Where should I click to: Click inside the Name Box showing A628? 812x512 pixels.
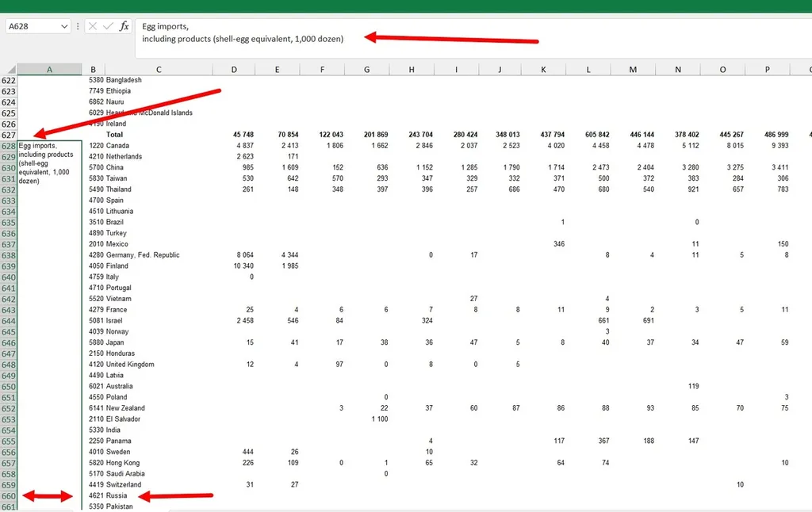32,26
